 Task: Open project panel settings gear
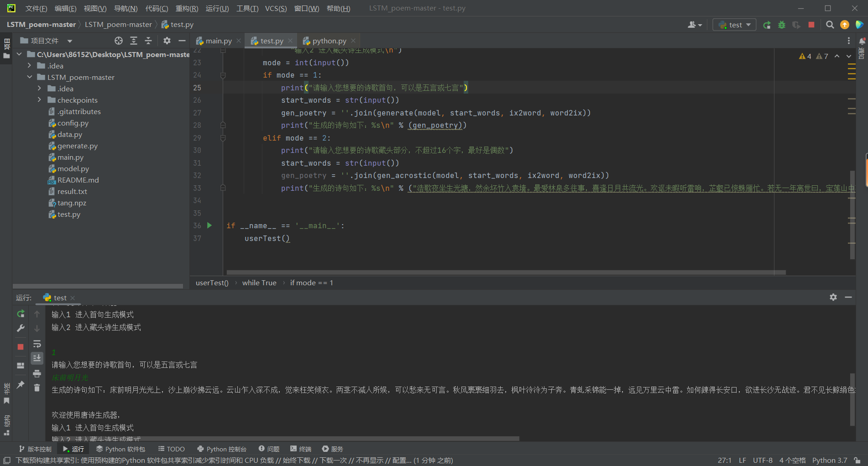[x=167, y=41]
